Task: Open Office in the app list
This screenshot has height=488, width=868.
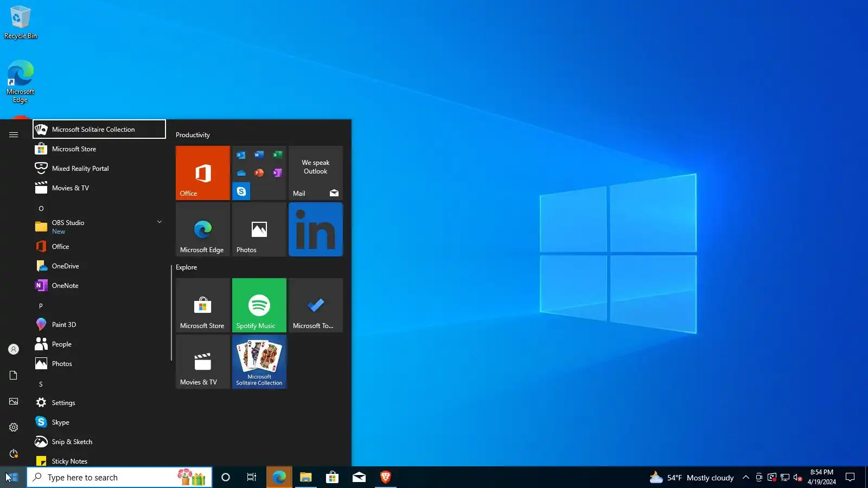Action: 99,246
